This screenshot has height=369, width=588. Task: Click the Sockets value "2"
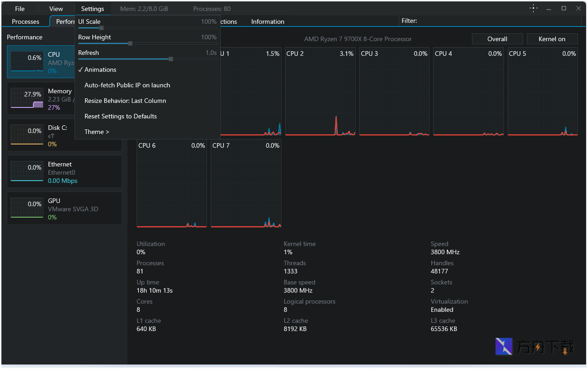pyautogui.click(x=433, y=290)
